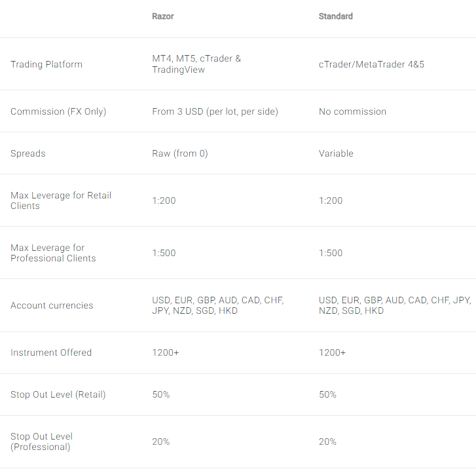Click the Max Leverage for Retail Clients label
This screenshot has height=469, width=476.
coord(61,200)
